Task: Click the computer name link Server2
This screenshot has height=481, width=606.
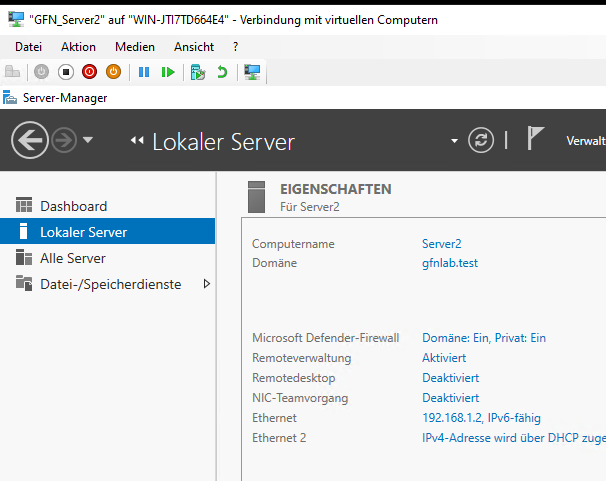Action: 441,244
